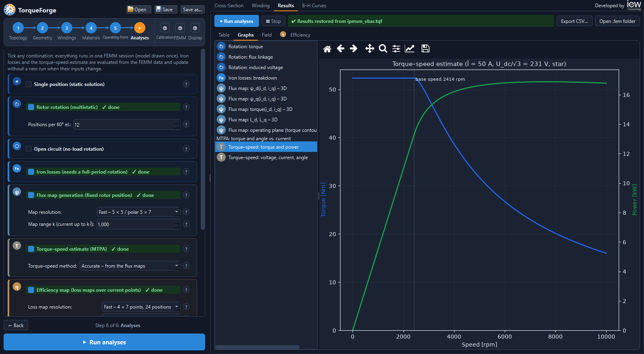The width and height of the screenshot is (644, 354).
Task: Show help for Torque-speed method
Action: (x=186, y=266)
